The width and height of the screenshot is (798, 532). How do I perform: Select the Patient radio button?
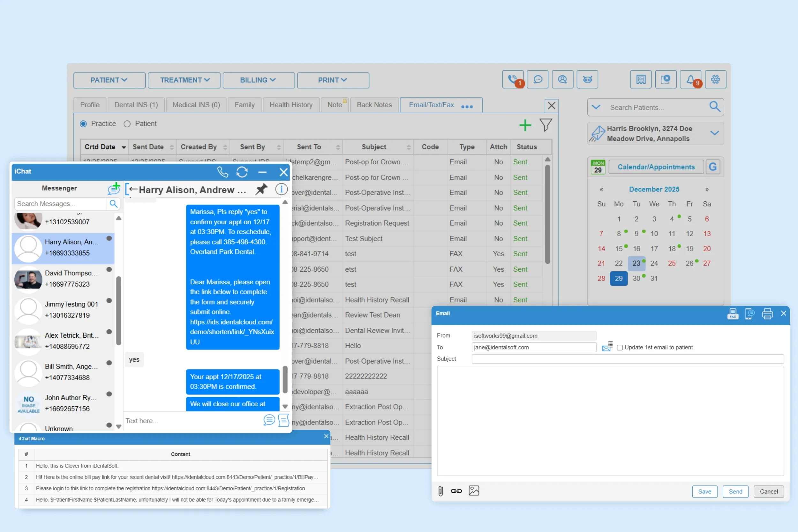[127, 124]
